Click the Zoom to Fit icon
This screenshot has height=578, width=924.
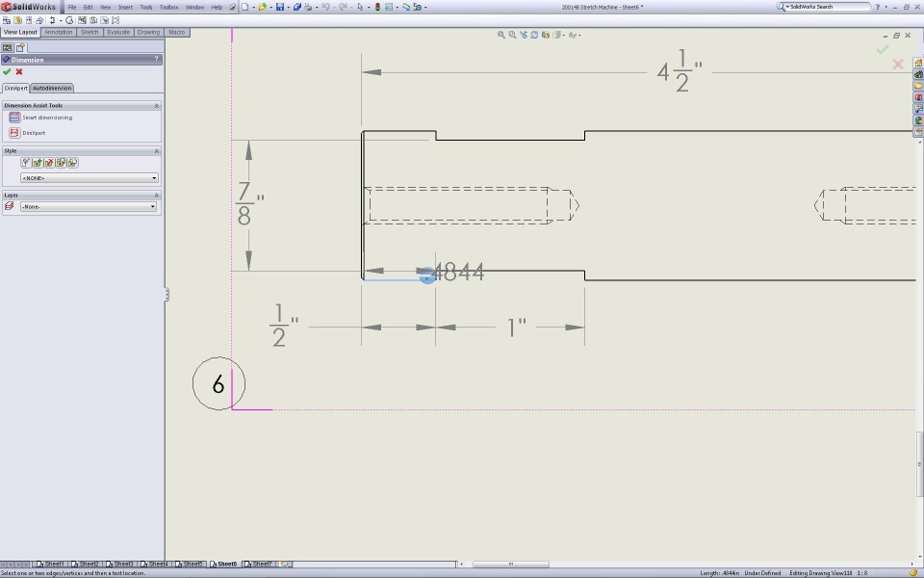click(x=501, y=35)
